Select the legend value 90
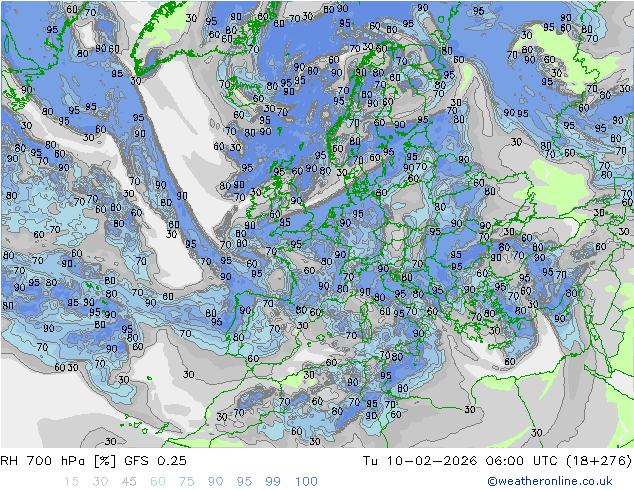Screen dimensions: 634x490 point(216,482)
